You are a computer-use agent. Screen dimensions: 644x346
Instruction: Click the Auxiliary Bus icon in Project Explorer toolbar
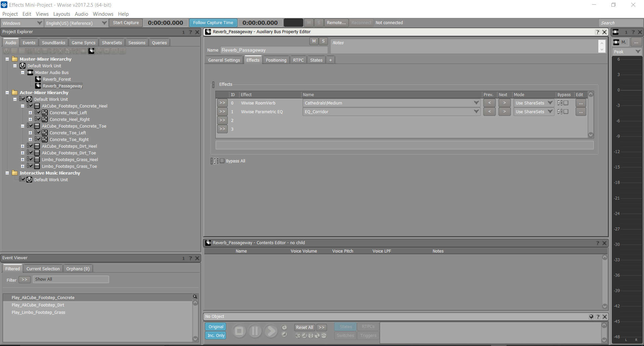[91, 51]
